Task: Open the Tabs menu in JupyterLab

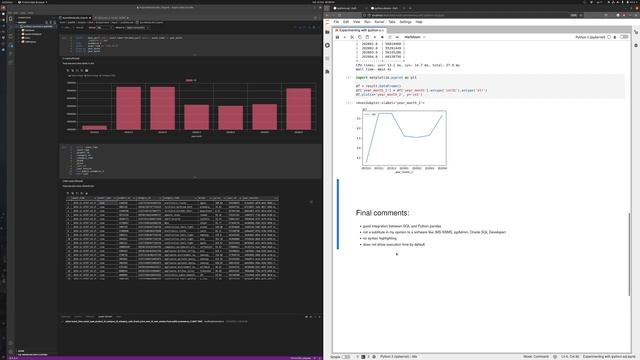Action: pyautogui.click(x=392, y=22)
